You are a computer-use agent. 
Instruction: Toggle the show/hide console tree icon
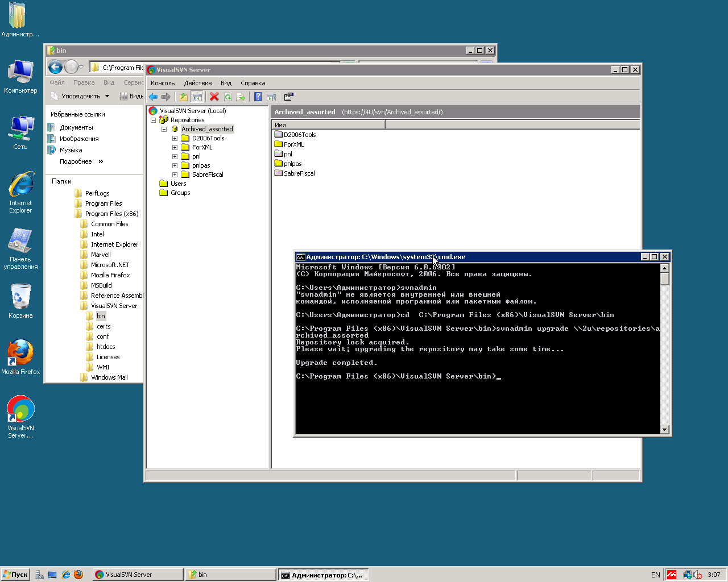(x=197, y=97)
